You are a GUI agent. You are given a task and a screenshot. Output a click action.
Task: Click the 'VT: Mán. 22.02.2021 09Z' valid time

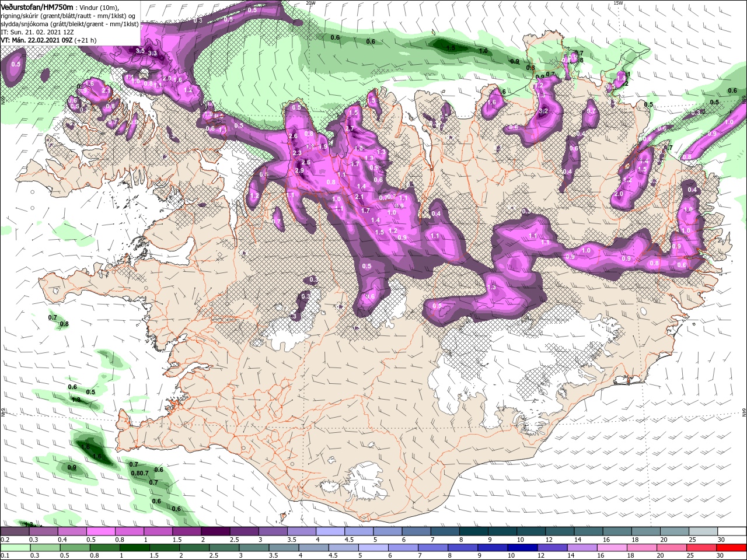36,40
